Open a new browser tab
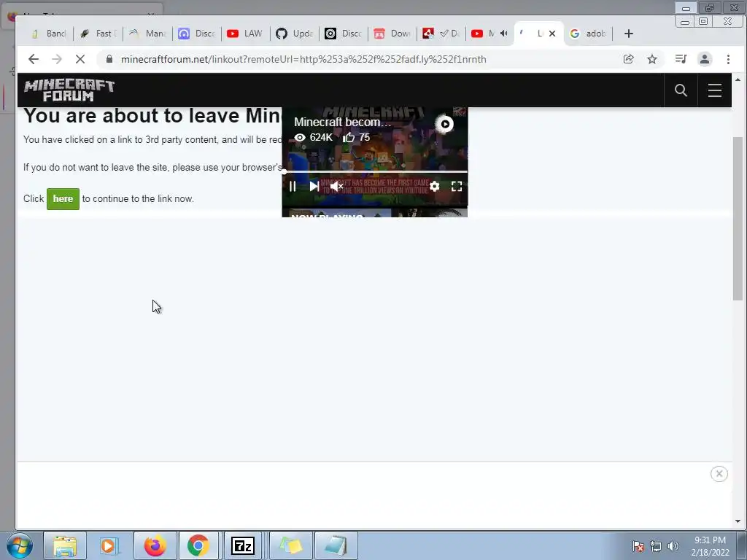 click(x=628, y=34)
